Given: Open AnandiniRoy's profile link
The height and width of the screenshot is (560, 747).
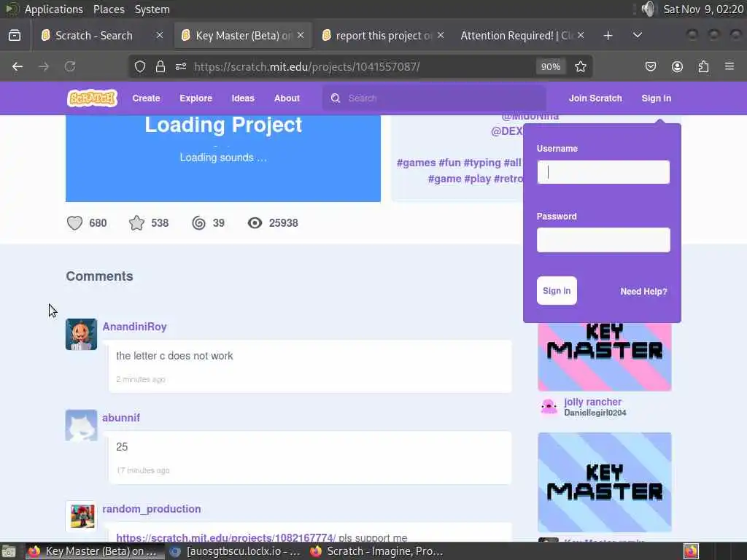Looking at the screenshot, I should click(135, 327).
